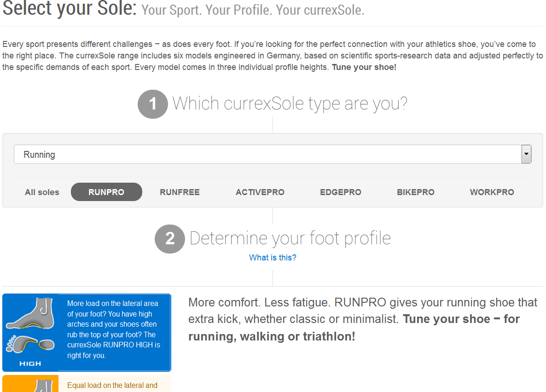546x392 pixels.
Task: Click the "What is this?" link
Action: [x=273, y=258]
